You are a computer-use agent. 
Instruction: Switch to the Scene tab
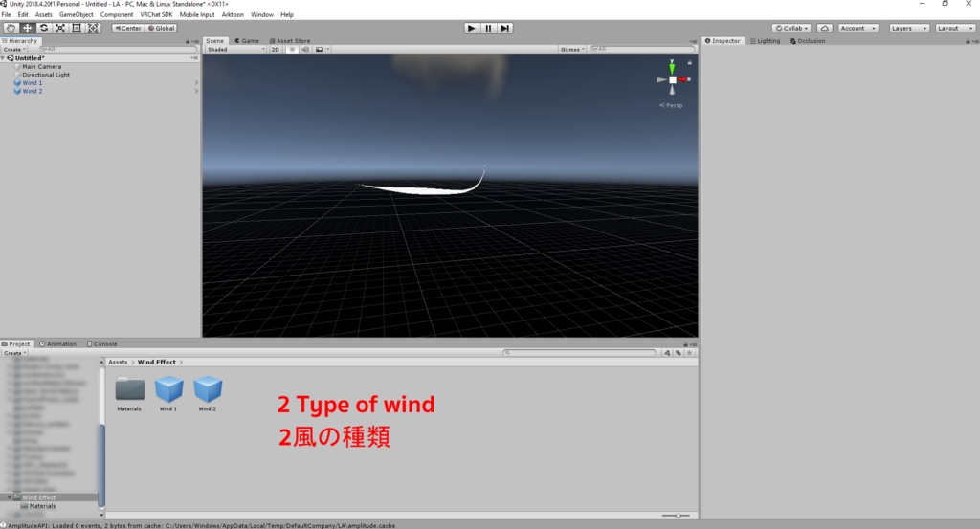pos(215,40)
